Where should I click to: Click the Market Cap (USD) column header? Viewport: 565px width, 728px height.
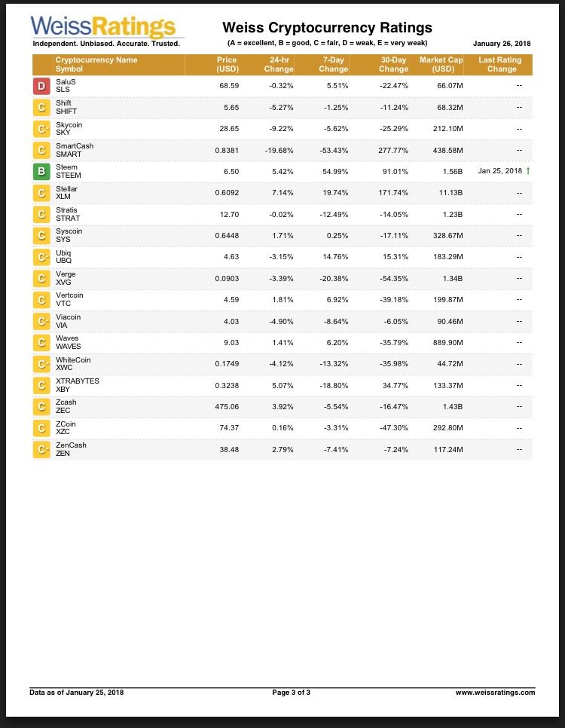click(441, 65)
